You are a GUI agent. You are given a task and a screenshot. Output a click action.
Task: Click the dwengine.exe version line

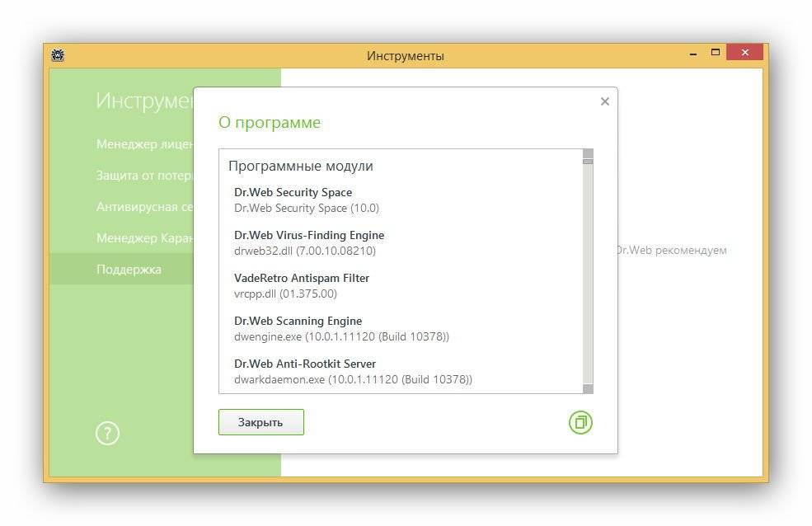pos(342,337)
